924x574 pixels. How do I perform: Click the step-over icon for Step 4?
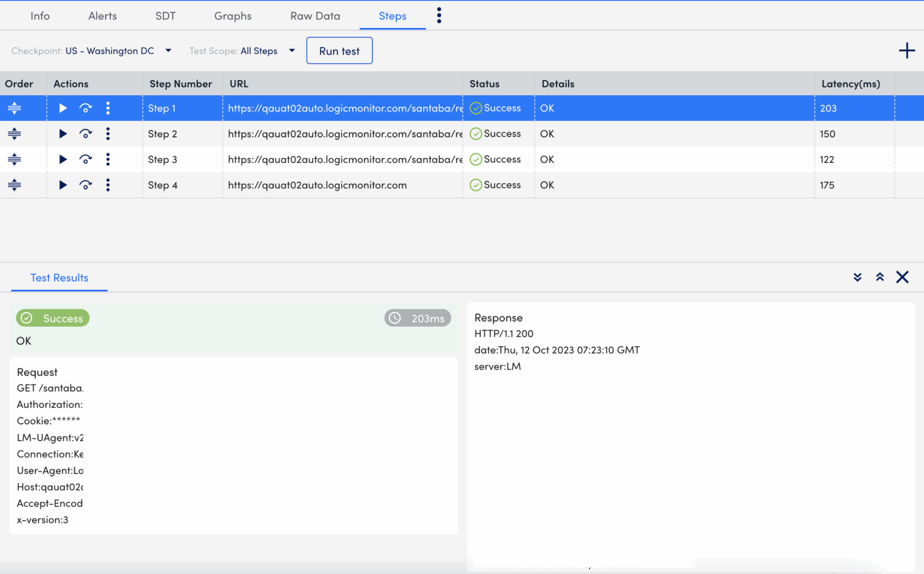click(85, 185)
